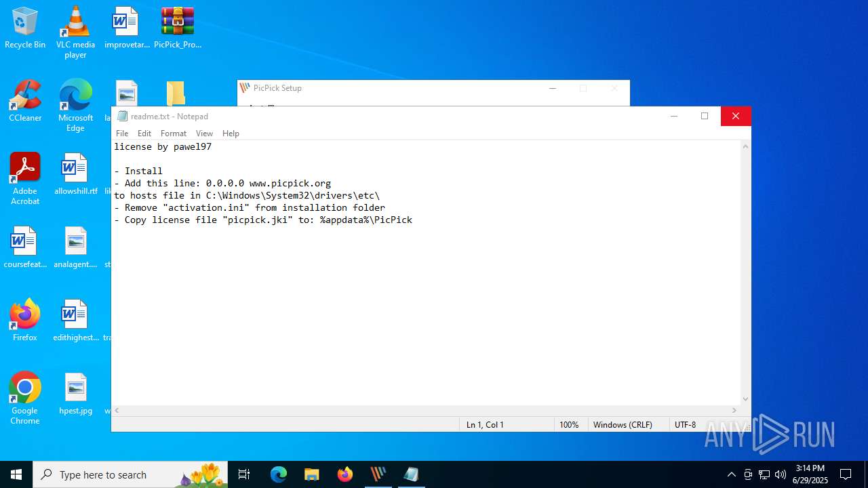The height and width of the screenshot is (488, 868).
Task: Open Microsoft Edge desktop shortcut
Action: [x=75, y=105]
